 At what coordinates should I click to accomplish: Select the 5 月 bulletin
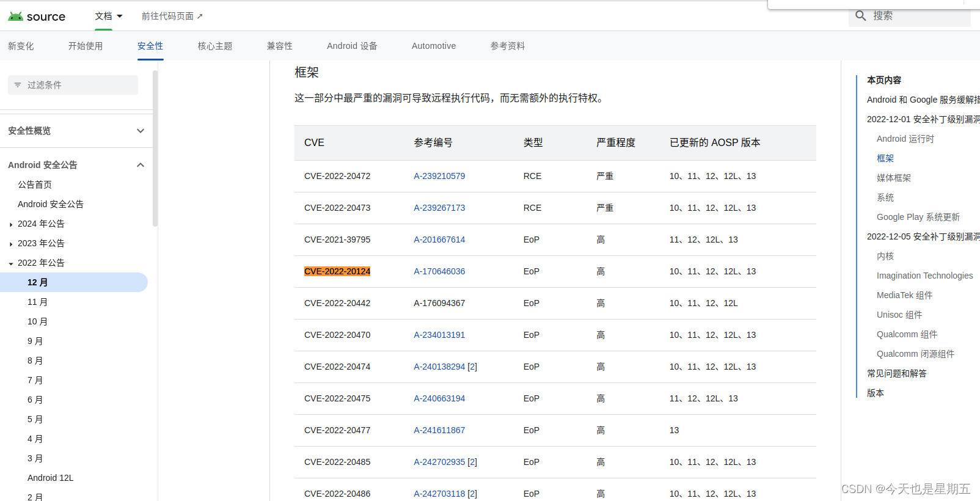point(35,419)
